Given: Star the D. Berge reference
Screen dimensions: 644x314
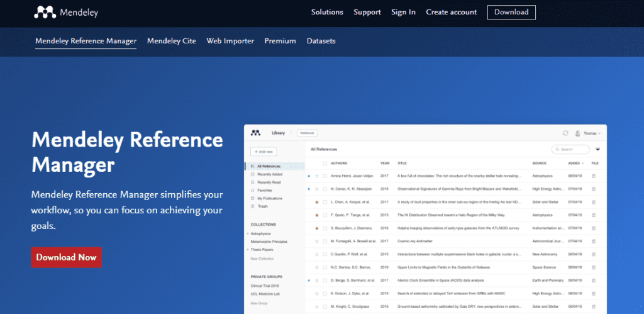Looking at the screenshot, I should (317, 281).
